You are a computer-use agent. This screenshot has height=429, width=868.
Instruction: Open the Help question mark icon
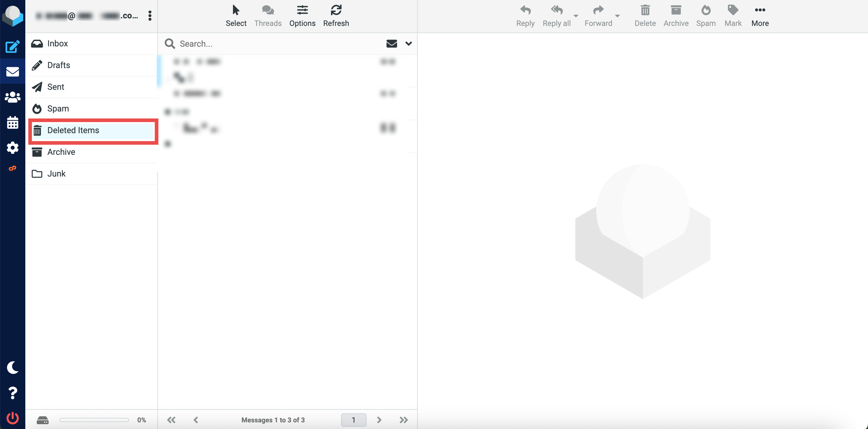pyautogui.click(x=12, y=393)
